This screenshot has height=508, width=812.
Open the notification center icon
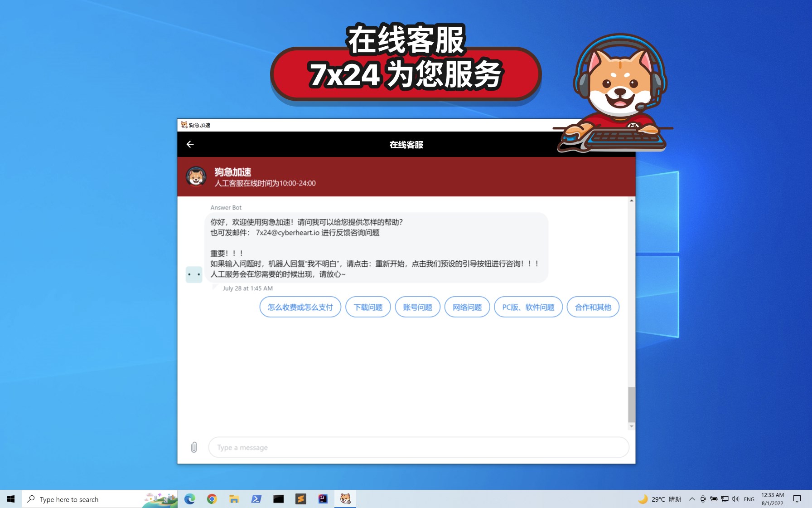(797, 499)
